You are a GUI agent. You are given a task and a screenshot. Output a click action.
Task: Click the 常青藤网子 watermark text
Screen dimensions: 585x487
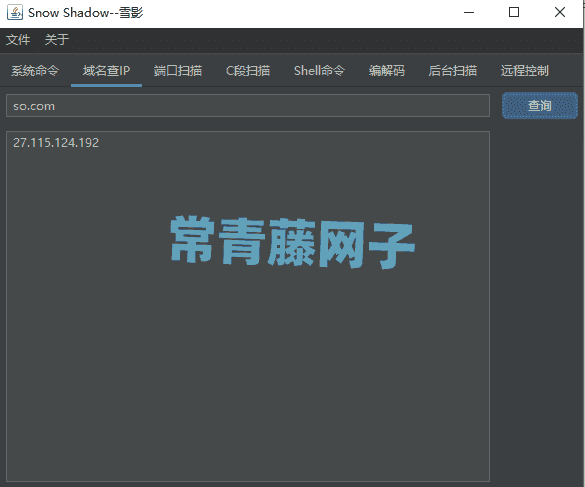(x=292, y=243)
